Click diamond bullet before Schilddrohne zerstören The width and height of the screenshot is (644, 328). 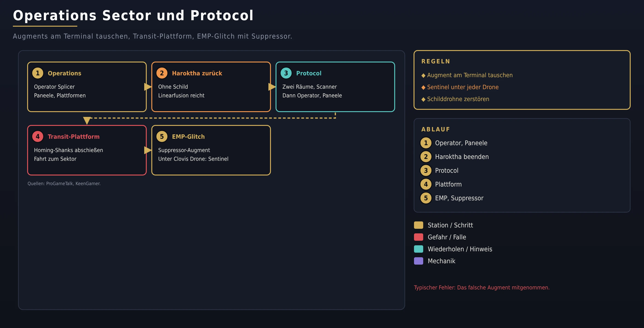[x=423, y=100]
